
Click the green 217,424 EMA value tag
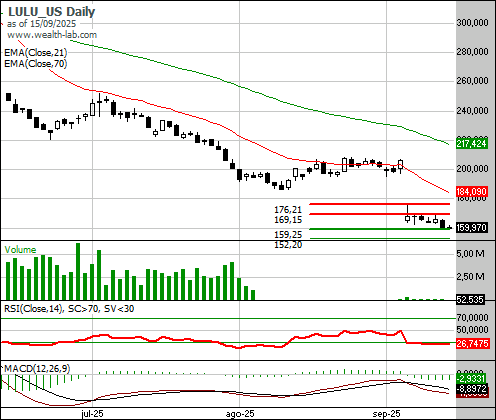tap(471, 144)
